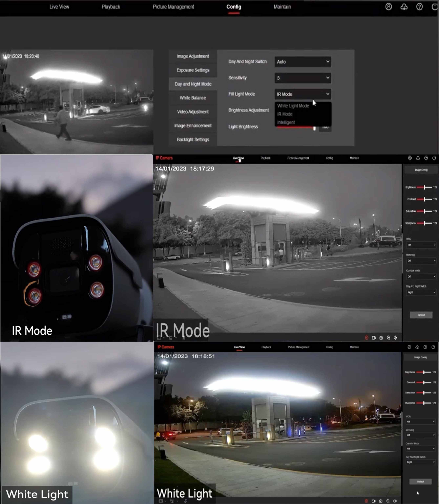
Task: Open user account icon in top Config window
Action: click(388, 7)
